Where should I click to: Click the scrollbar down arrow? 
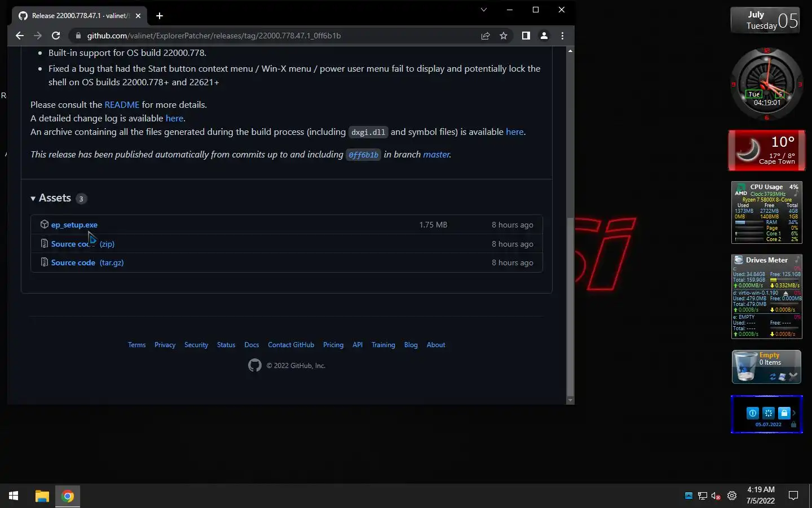[570, 400]
